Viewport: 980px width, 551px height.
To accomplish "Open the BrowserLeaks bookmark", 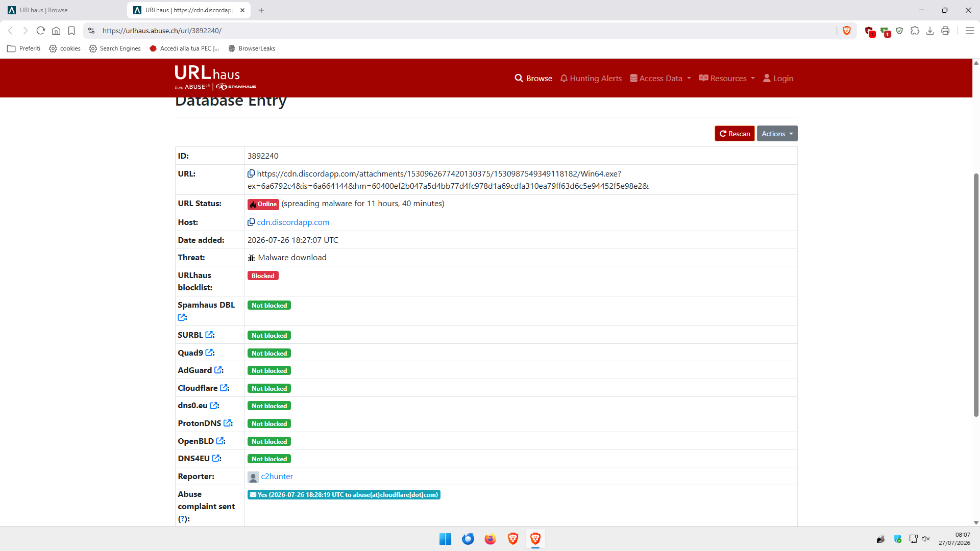I will (252, 48).
